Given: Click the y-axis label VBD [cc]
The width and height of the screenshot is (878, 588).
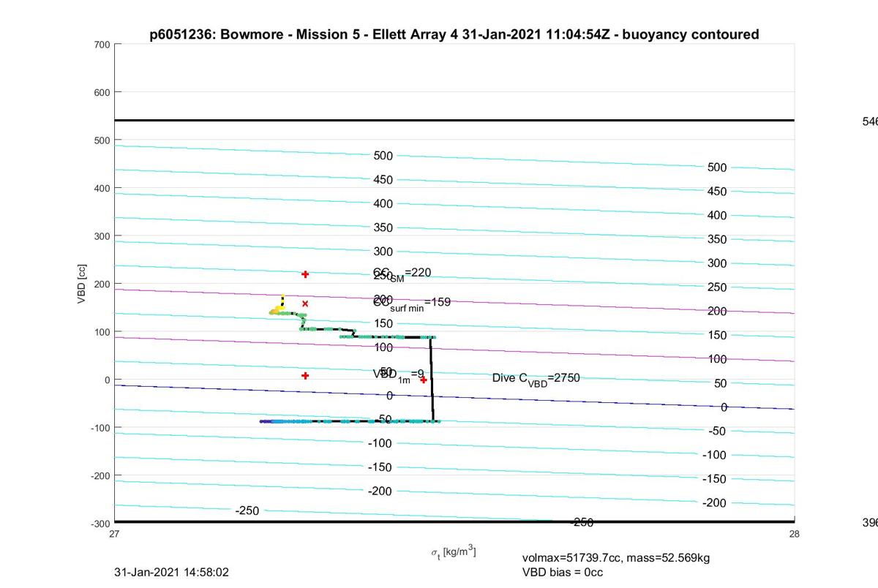Looking at the screenshot, I should (83, 282).
